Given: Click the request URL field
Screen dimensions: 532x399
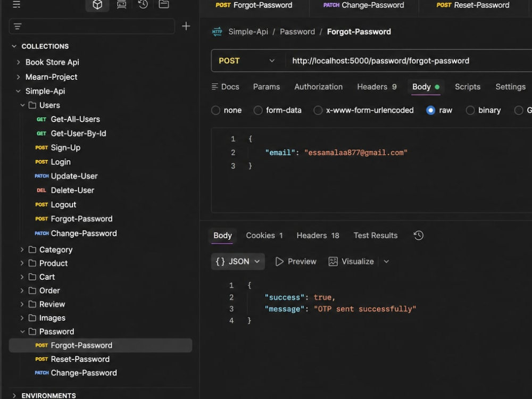Looking at the screenshot, I should (409, 61).
